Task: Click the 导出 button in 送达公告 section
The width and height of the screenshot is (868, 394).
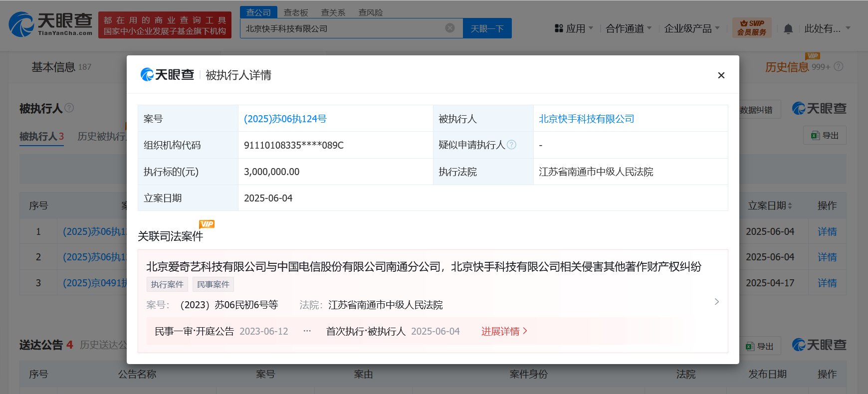Action: (760, 346)
